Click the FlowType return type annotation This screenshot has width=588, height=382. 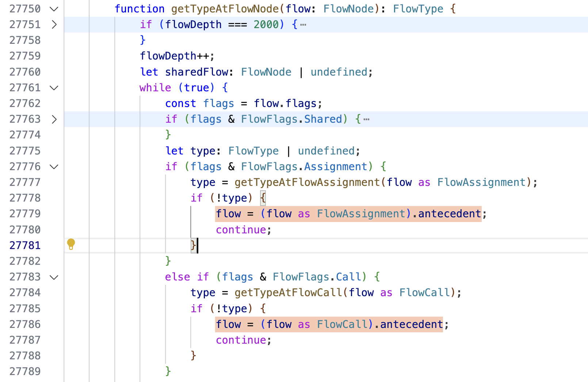coord(418,9)
